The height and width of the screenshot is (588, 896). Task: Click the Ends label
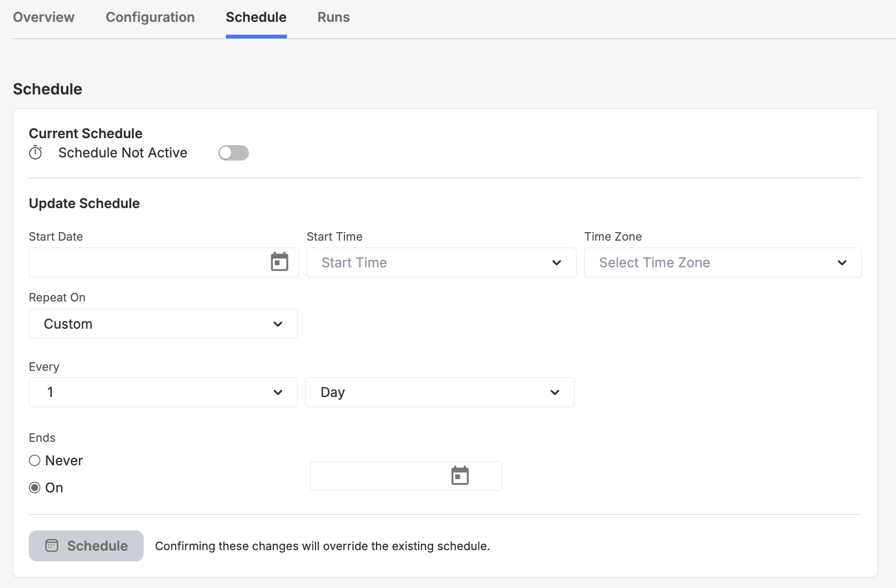pos(42,438)
